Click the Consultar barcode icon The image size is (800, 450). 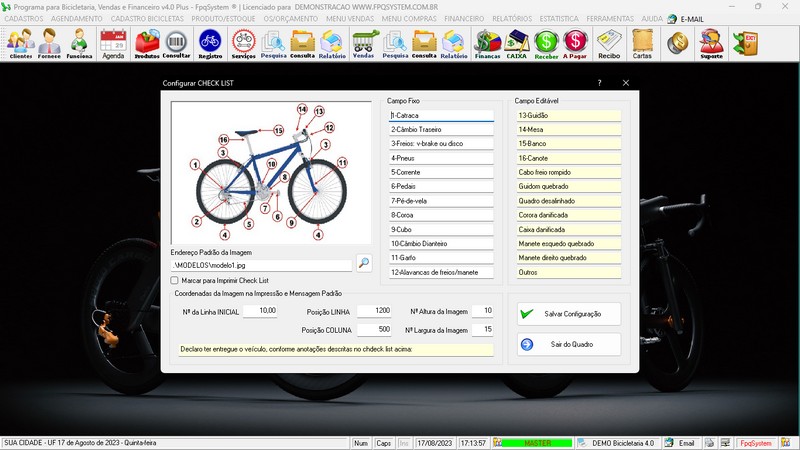[177, 44]
